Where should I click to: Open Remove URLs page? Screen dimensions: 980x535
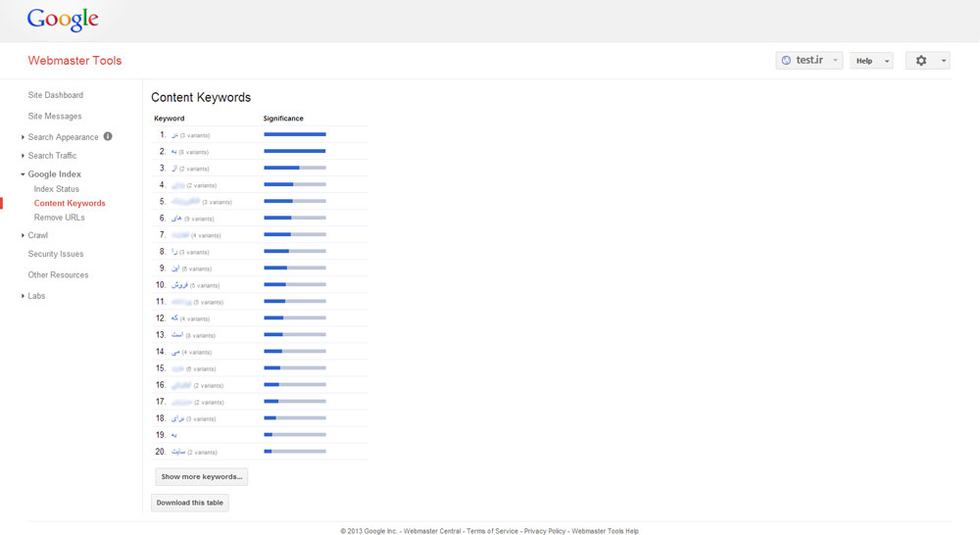coord(60,218)
